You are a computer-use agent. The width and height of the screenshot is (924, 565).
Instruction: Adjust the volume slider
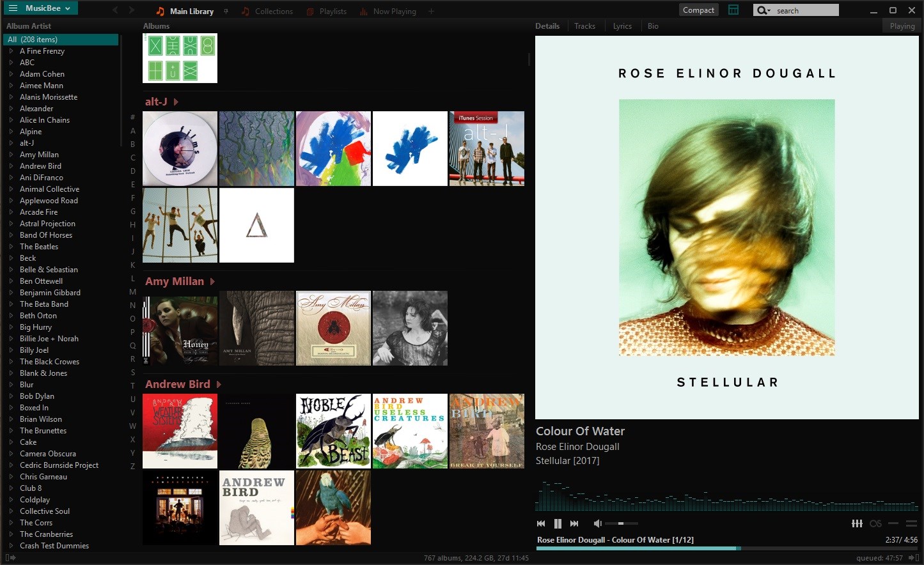620,523
